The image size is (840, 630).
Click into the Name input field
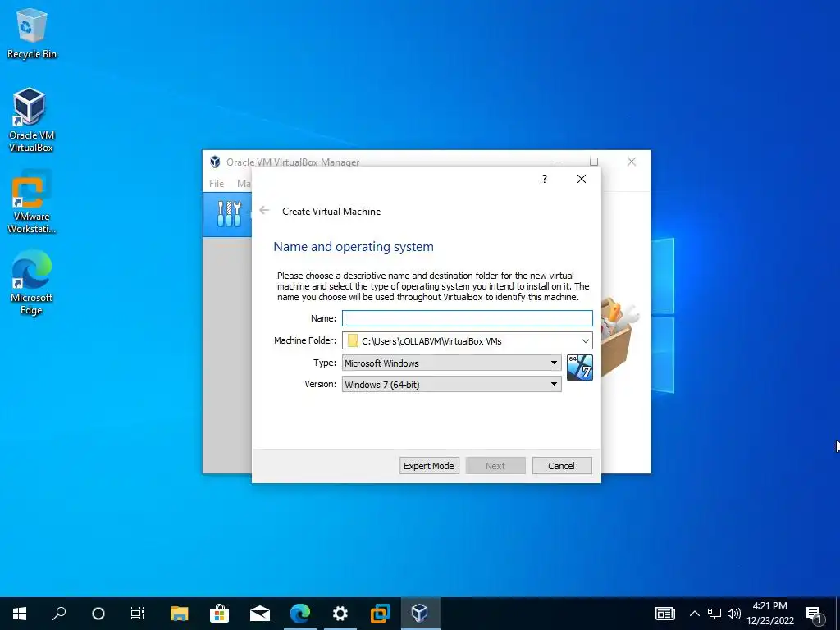pyautogui.click(x=467, y=318)
